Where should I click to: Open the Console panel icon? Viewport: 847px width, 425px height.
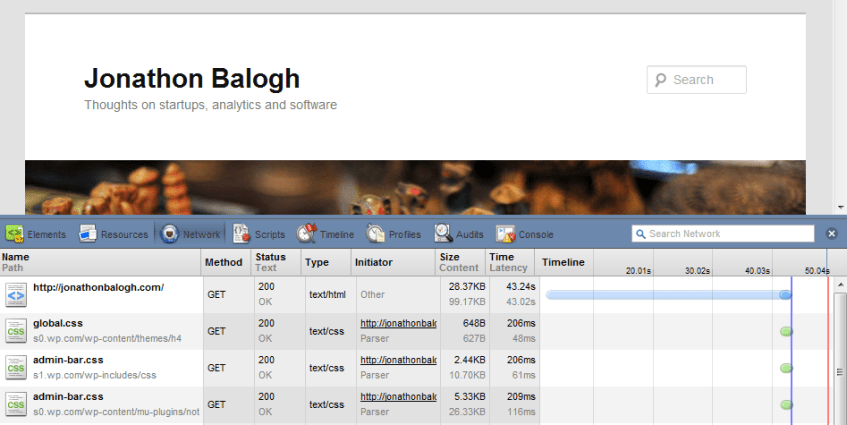[x=506, y=234]
